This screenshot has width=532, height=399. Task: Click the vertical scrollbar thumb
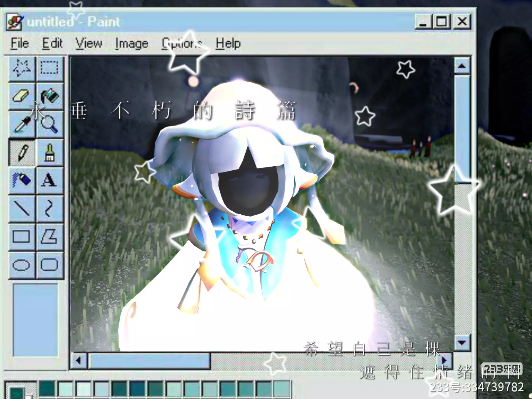tap(462, 129)
